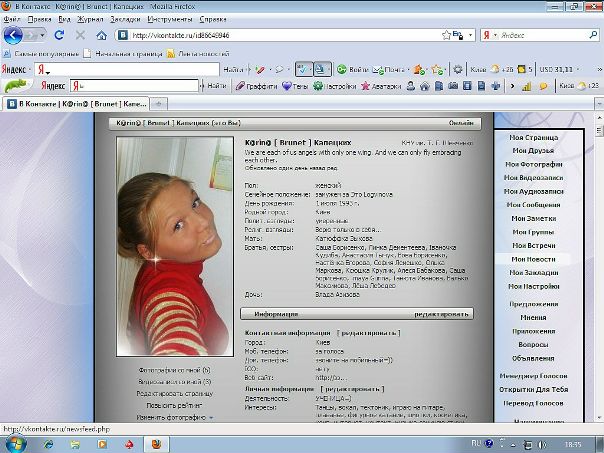Viewport: 604px width, 453px height.
Task: Toggle the highlighted page button on Yandex bar
Action: (x=322, y=69)
